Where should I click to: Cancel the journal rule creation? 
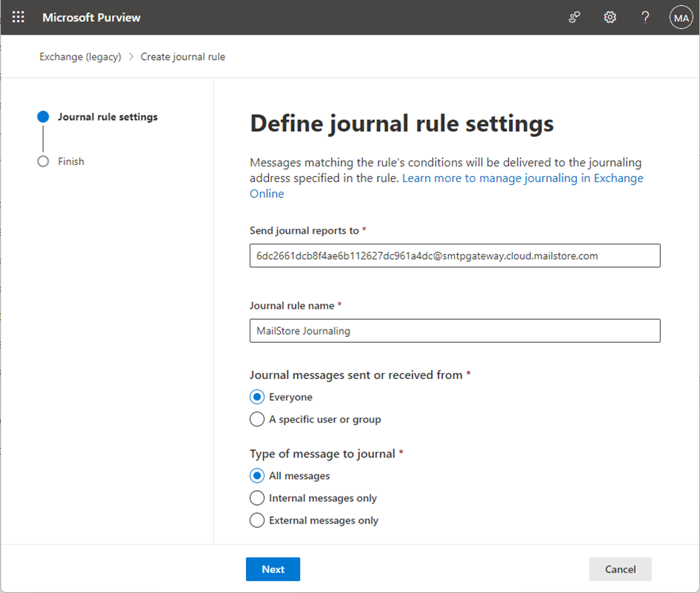point(620,569)
